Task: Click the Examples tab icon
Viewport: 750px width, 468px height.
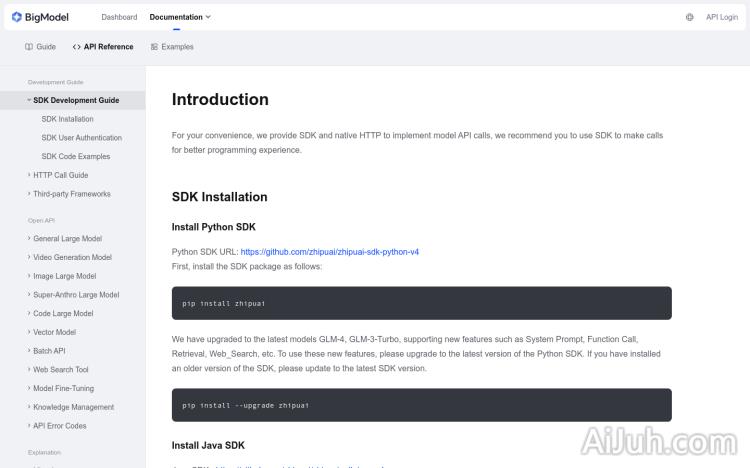Action: (x=154, y=47)
